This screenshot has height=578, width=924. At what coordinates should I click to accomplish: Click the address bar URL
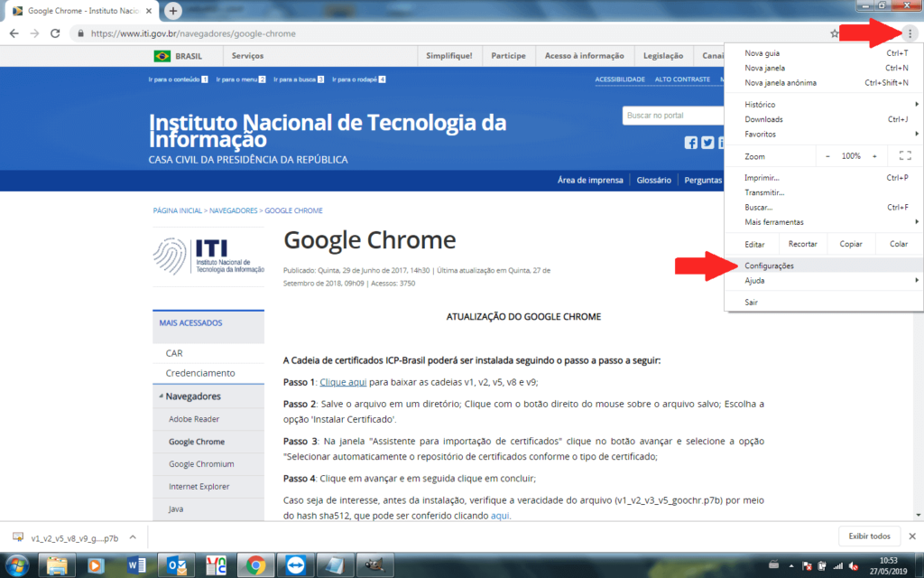pyautogui.click(x=193, y=33)
